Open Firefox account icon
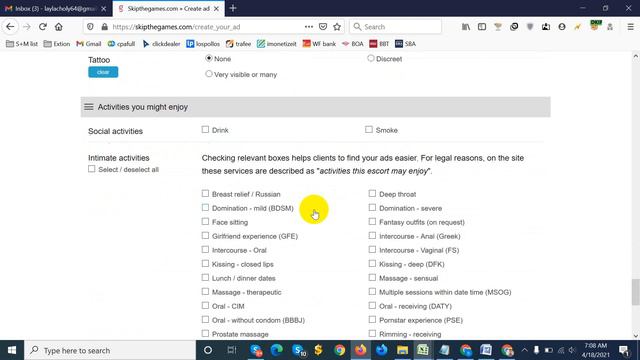640x360 pixels. click(562, 27)
